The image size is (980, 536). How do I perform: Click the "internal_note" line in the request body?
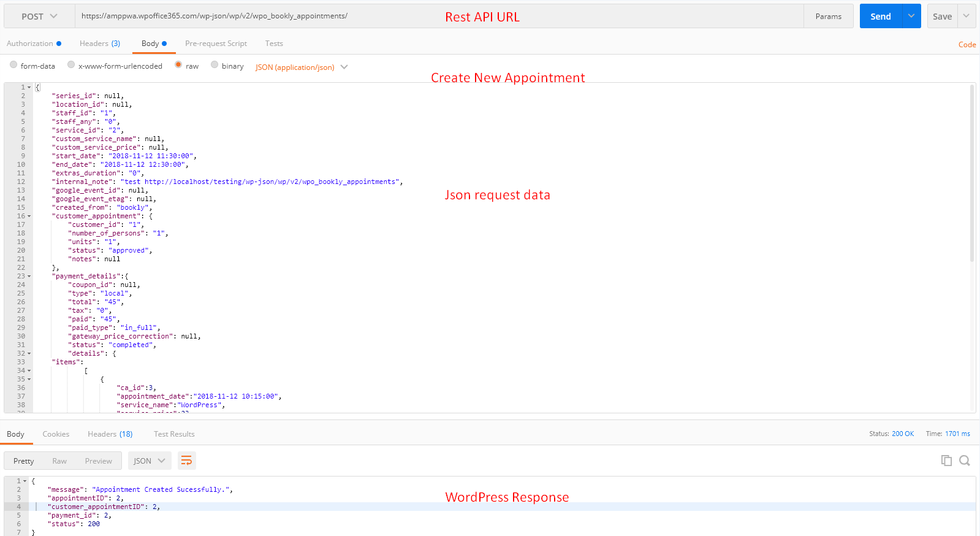click(x=227, y=182)
